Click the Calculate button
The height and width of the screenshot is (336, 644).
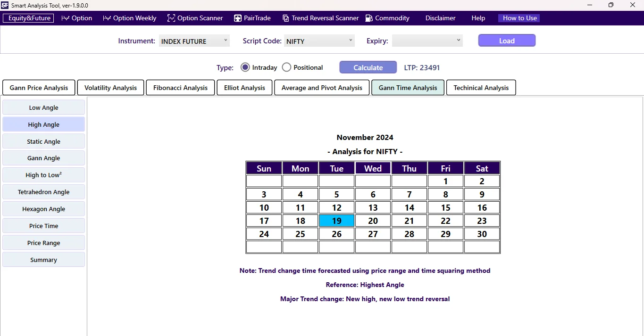368,67
